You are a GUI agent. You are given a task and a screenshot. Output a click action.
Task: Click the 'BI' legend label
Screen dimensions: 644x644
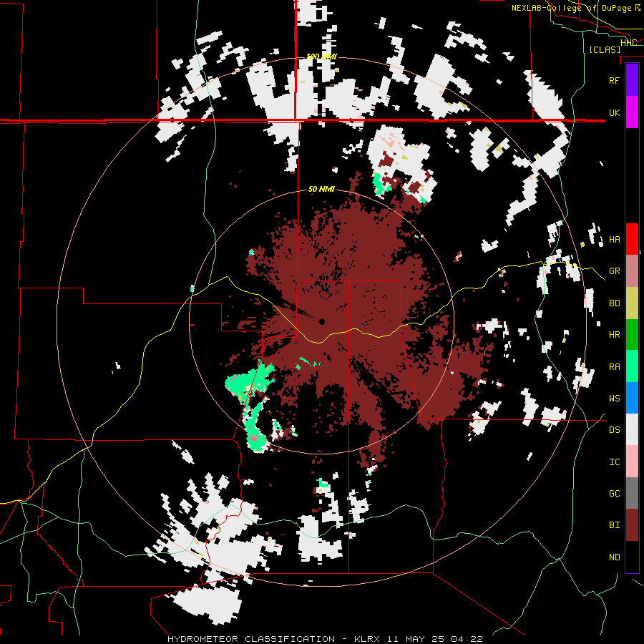pos(614,525)
